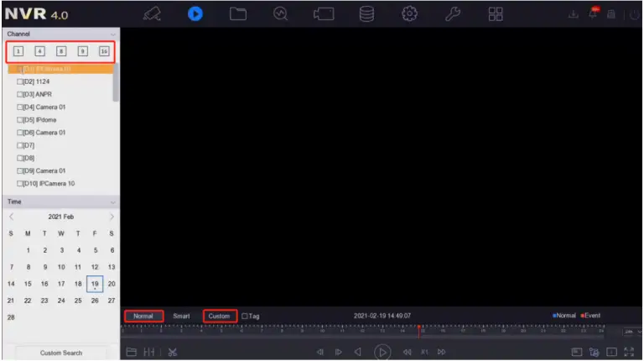Select the 8-window division layout
644x361 pixels.
61,51
